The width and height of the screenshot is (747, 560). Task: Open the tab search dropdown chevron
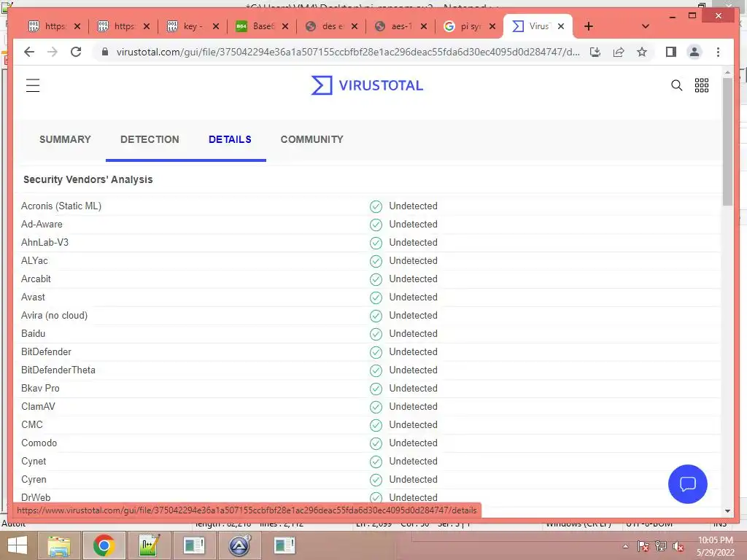tap(646, 26)
